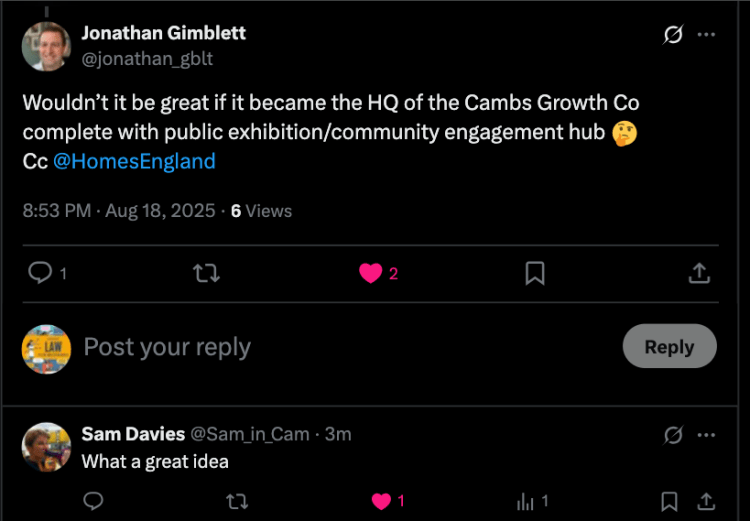The image size is (750, 521).
Task: Repost Sam Davies's reply
Action: (x=237, y=501)
